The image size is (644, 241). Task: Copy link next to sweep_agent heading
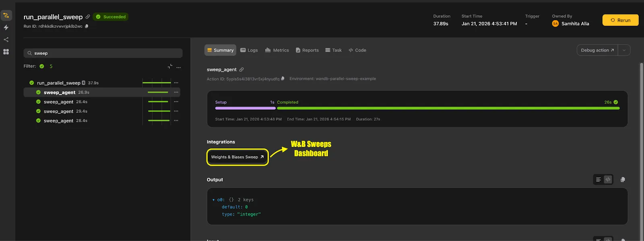click(242, 69)
